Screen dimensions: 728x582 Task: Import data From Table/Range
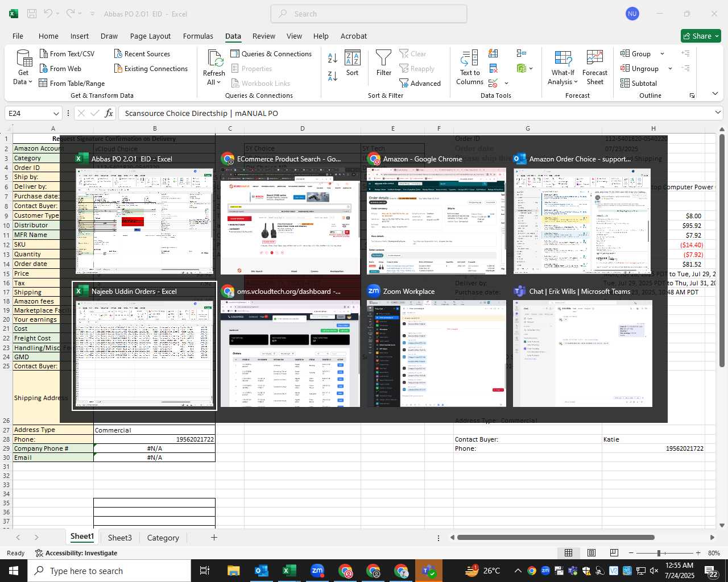click(72, 83)
